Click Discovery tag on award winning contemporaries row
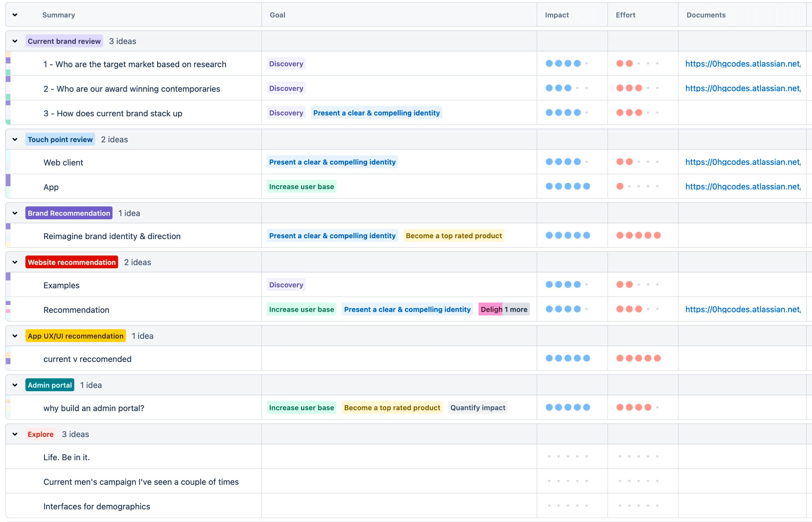This screenshot has width=812, height=522. tap(286, 89)
